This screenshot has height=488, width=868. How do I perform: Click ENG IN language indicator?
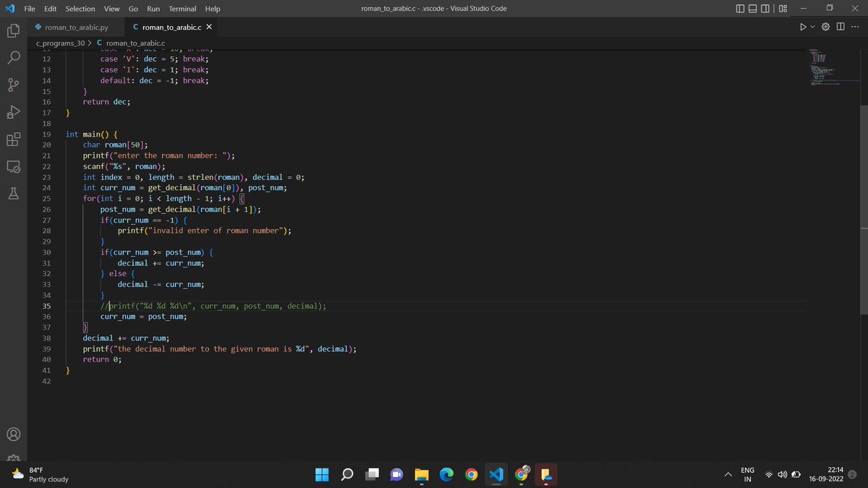point(748,474)
